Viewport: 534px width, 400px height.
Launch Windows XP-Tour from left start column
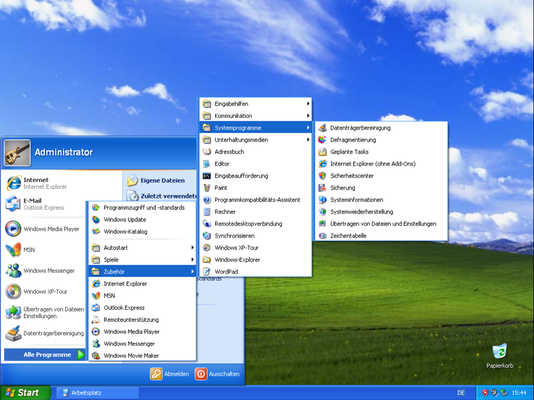[x=44, y=291]
